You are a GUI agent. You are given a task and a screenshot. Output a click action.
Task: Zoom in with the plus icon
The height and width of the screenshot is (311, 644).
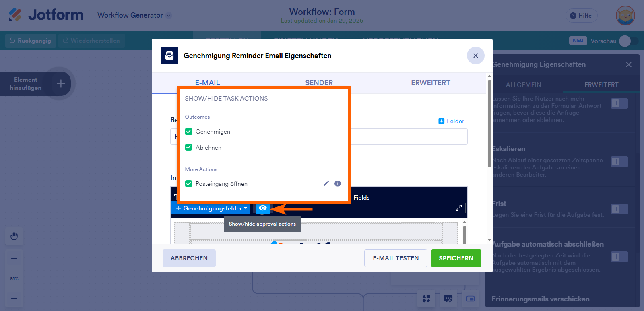14,258
